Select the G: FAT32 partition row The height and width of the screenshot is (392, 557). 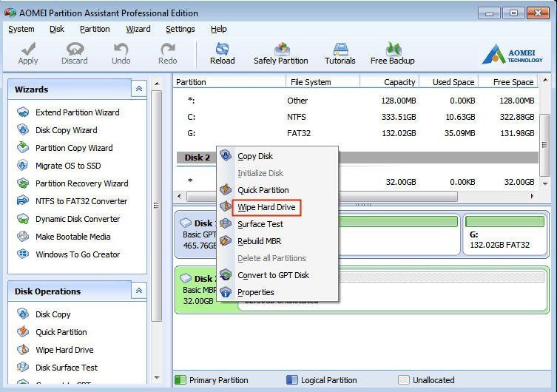click(357, 133)
